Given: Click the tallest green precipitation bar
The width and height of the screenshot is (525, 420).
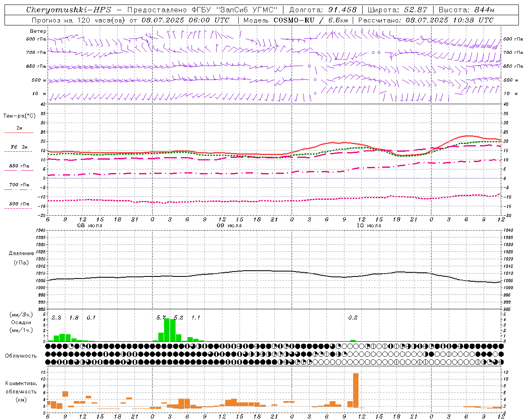Looking at the screenshot, I should [x=167, y=330].
